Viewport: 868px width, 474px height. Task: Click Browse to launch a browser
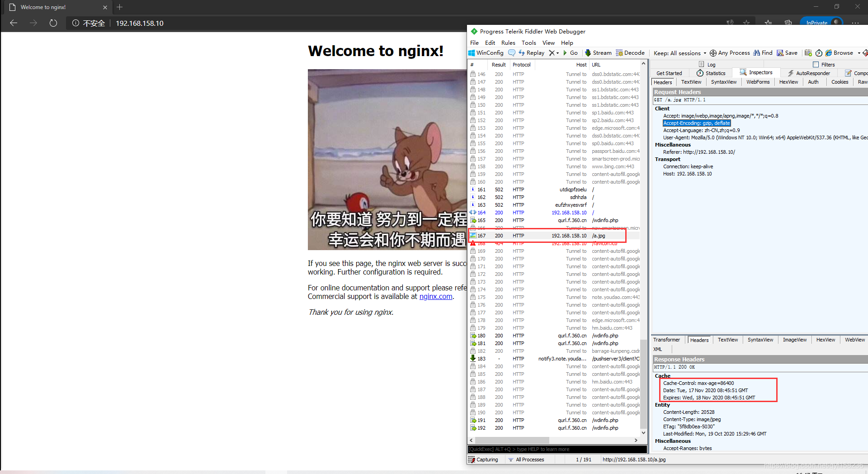coord(840,53)
